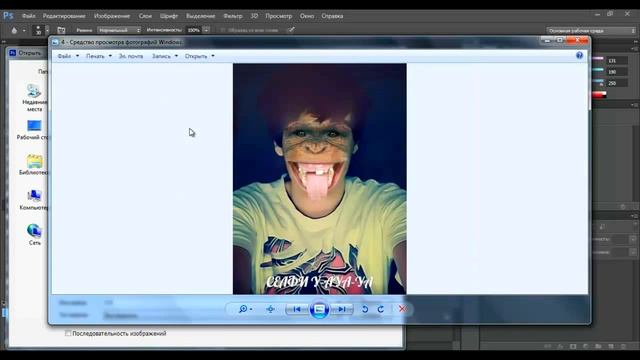The height and width of the screenshot is (360, 640).
Task: Delete the photo with red X
Action: pyautogui.click(x=402, y=309)
